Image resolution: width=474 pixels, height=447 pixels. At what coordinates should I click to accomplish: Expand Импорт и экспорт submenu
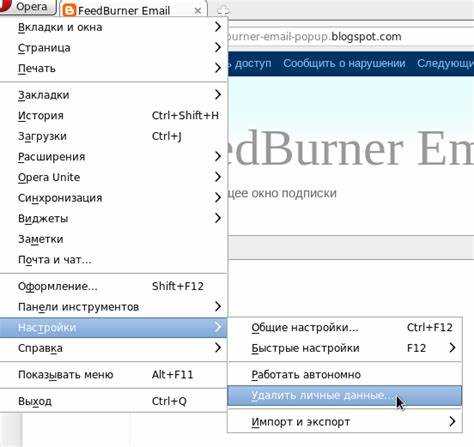[345, 422]
